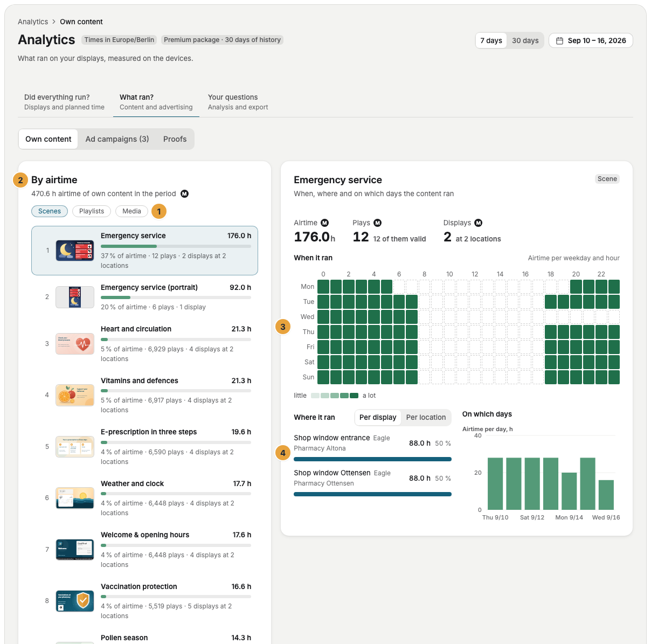This screenshot has width=651, height=644.
Task: Open Heart and circulation thumbnail
Action: point(75,344)
